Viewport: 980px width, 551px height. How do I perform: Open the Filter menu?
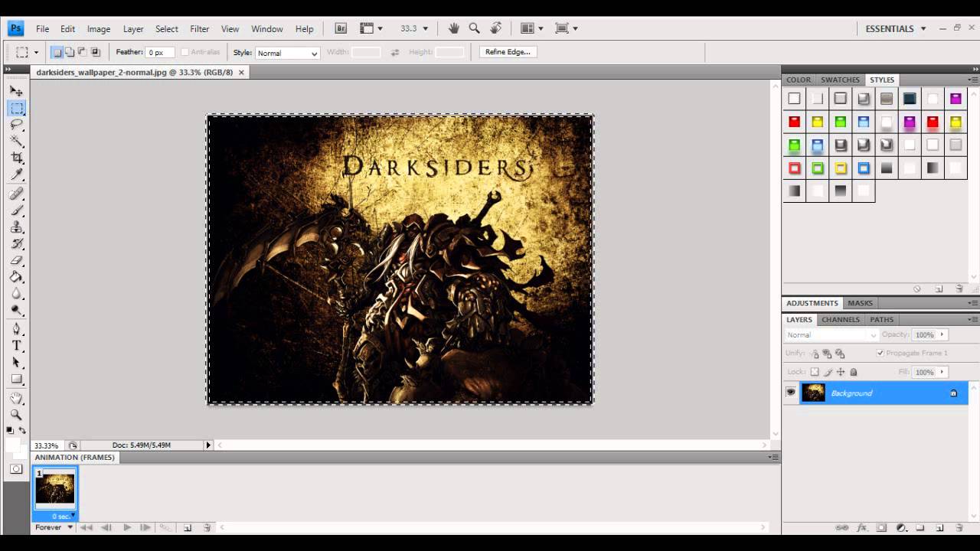tap(200, 28)
